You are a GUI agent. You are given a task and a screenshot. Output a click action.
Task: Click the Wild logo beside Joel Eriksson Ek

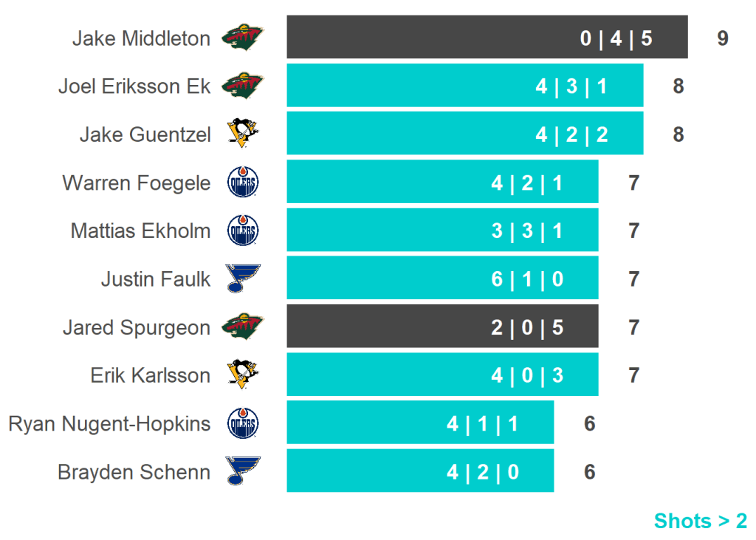(243, 86)
